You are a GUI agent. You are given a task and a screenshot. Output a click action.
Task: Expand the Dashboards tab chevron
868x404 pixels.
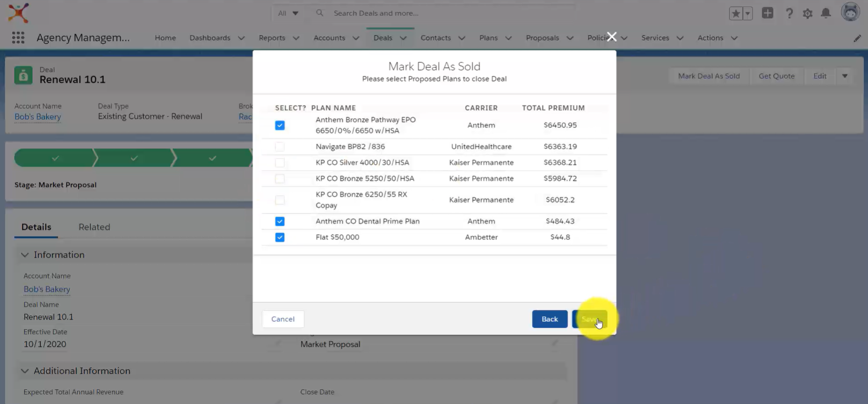pos(241,38)
